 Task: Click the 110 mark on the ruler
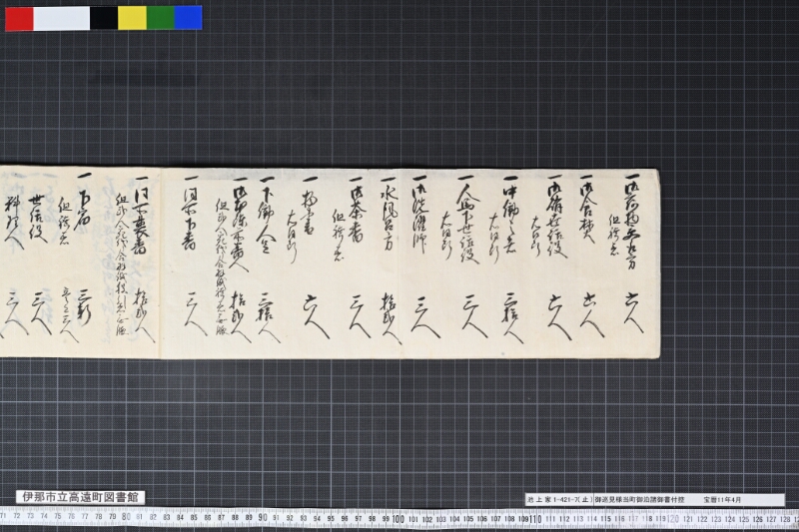pos(535,519)
